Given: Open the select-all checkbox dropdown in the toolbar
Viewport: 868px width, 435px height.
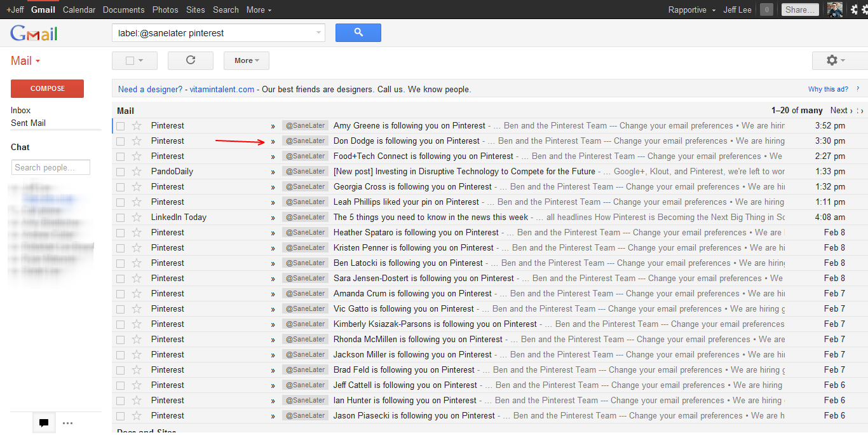Looking at the screenshot, I should [134, 60].
